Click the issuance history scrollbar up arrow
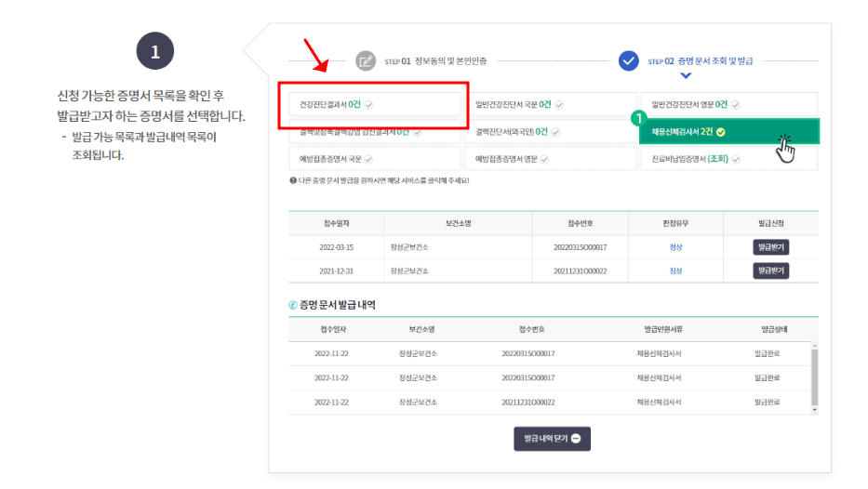 click(814, 346)
